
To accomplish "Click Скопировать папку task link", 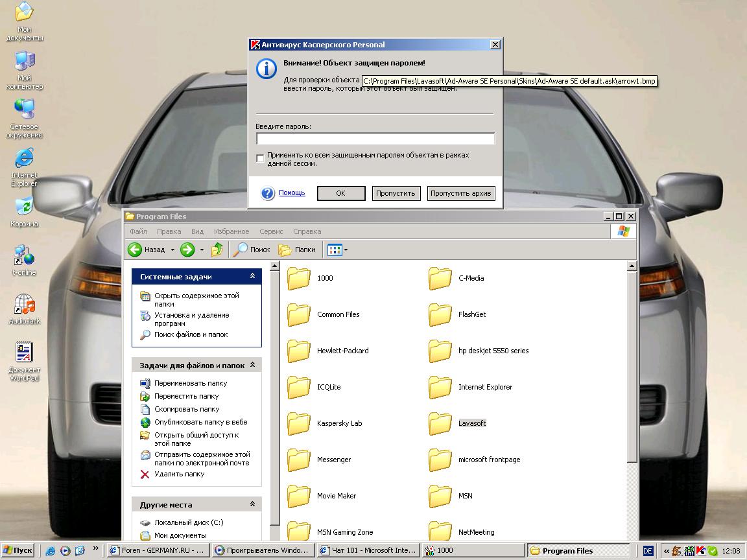I will tap(187, 409).
